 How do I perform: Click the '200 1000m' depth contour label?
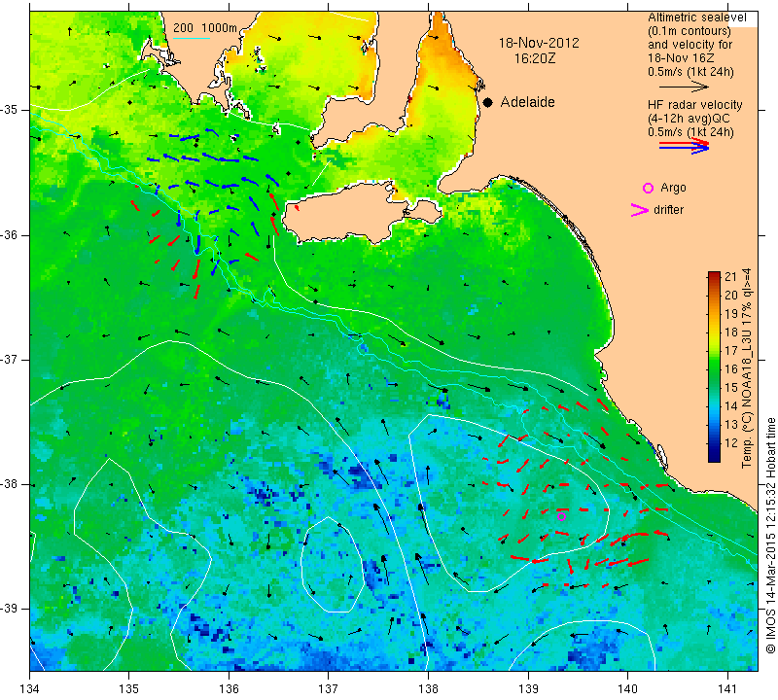click(205, 28)
